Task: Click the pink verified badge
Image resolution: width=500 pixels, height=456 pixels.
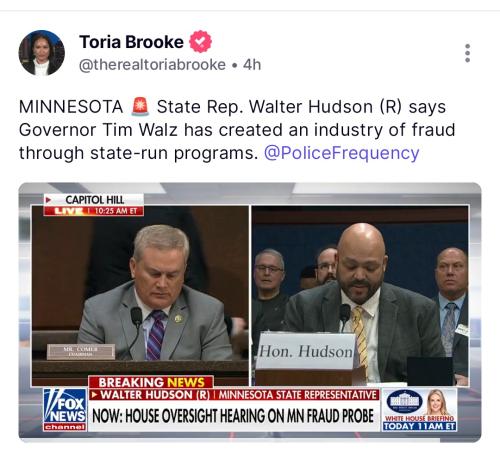Action: pyautogui.click(x=200, y=42)
